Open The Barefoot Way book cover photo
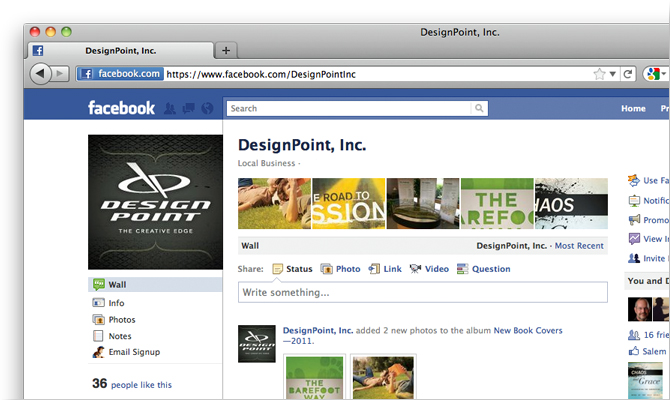Screen dimensions: 670x400 click(314, 378)
